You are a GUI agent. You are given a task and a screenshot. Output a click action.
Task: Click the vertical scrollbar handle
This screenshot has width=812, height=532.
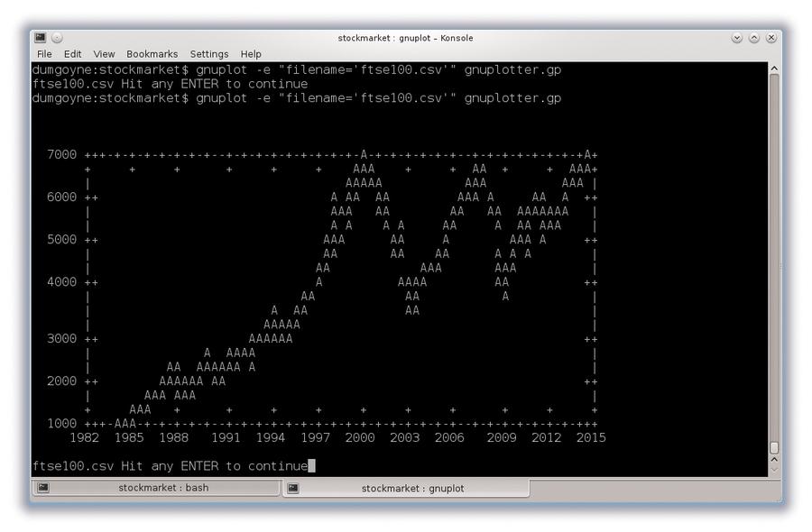click(x=774, y=447)
